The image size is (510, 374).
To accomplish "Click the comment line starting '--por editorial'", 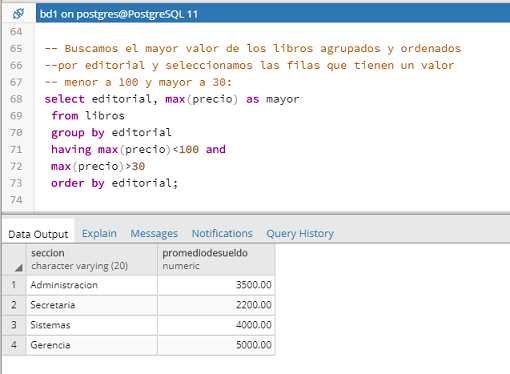I will pyautogui.click(x=249, y=65).
